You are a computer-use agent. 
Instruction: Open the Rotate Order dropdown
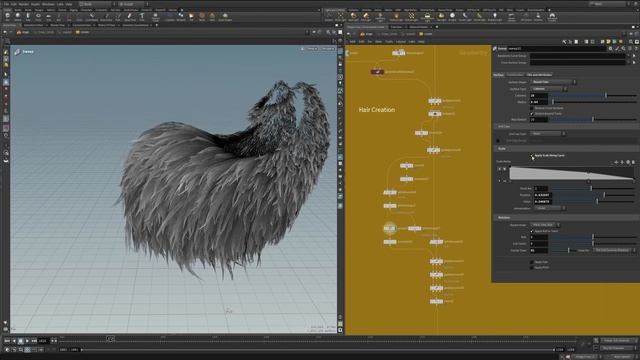tap(545, 225)
